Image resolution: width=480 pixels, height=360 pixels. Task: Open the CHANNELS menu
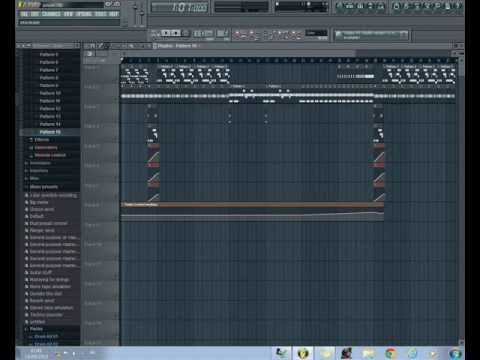click(x=51, y=14)
